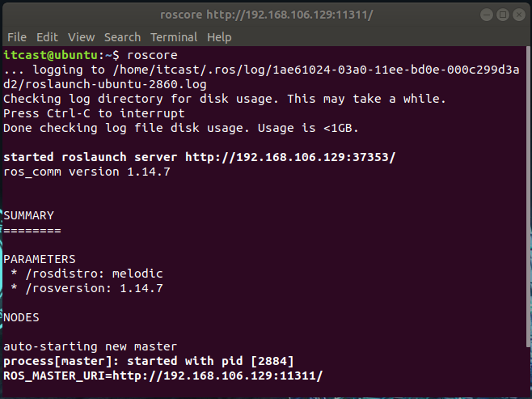The height and width of the screenshot is (399, 532).
Task: Click the ROS_MASTER_URI address with port 11311
Action: [x=217, y=376]
